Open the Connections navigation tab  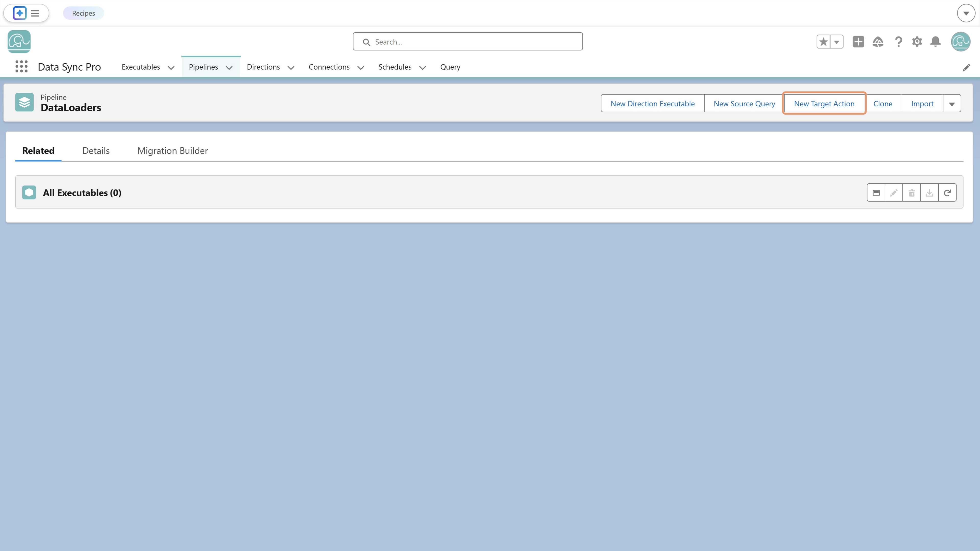tap(329, 67)
